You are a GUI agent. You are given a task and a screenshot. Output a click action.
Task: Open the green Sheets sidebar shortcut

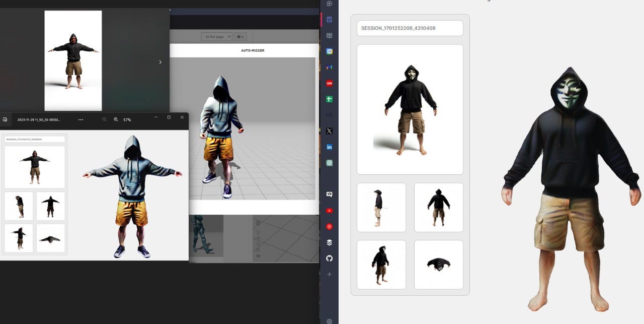[330, 99]
